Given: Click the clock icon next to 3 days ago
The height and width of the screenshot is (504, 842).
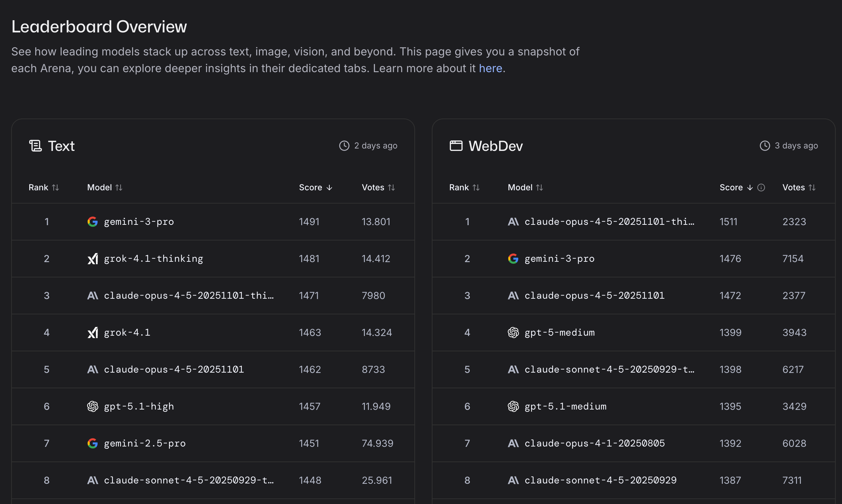Looking at the screenshot, I should (765, 146).
